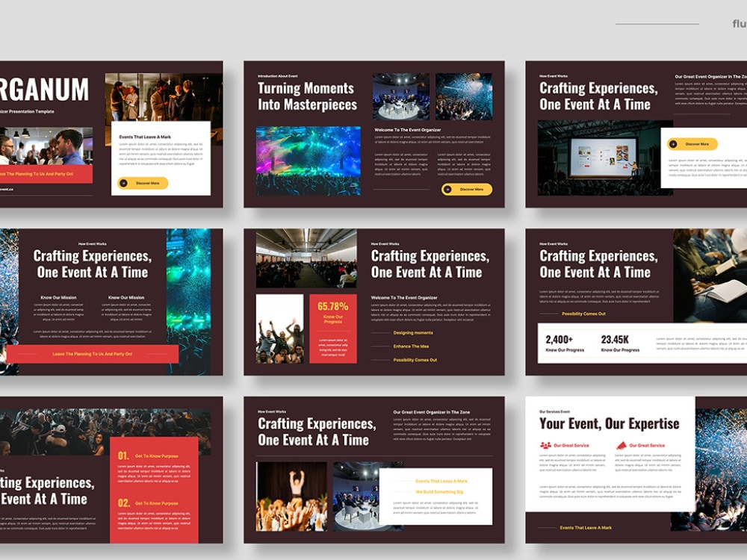
Task: Select the ORGANUM title text
Action: [44, 90]
